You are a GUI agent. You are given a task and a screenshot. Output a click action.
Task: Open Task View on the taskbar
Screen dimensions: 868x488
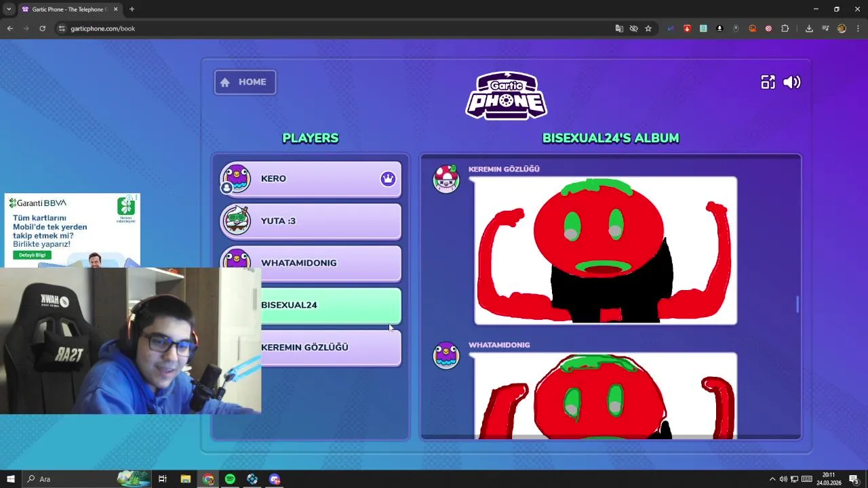163,479
